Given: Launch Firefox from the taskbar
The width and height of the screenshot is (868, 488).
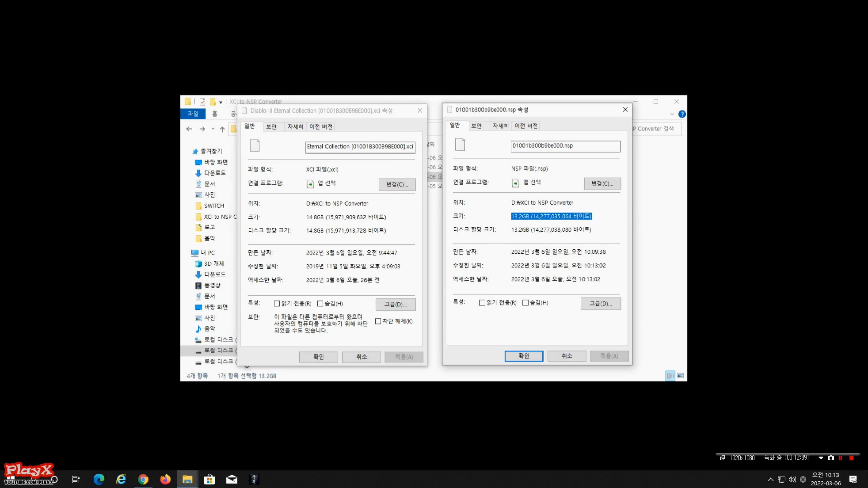Looking at the screenshot, I should (165, 479).
